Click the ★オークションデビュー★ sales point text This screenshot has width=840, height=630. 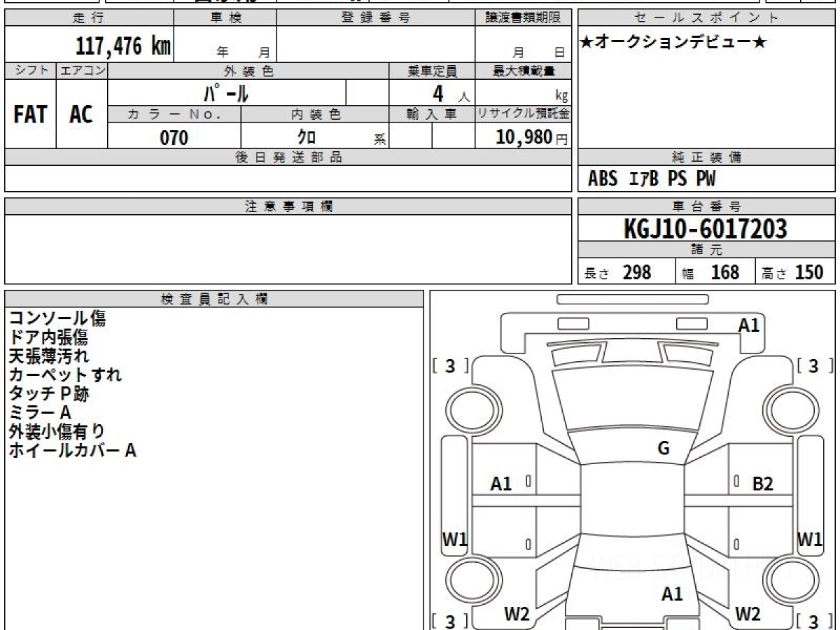[x=673, y=43]
